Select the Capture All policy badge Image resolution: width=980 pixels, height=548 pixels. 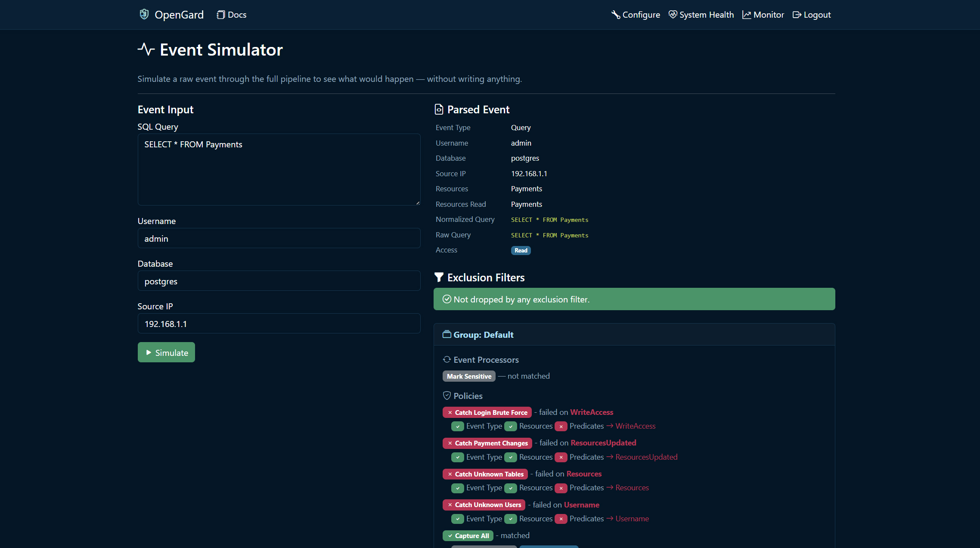point(468,536)
